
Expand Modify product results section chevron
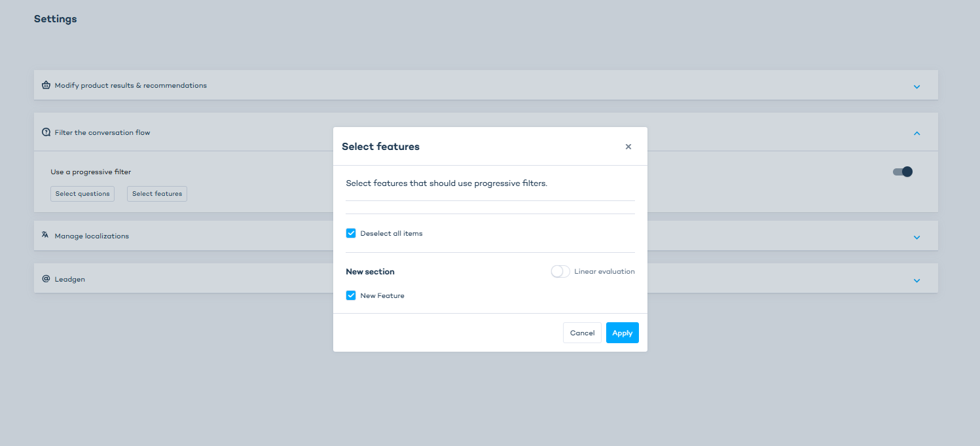point(916,86)
